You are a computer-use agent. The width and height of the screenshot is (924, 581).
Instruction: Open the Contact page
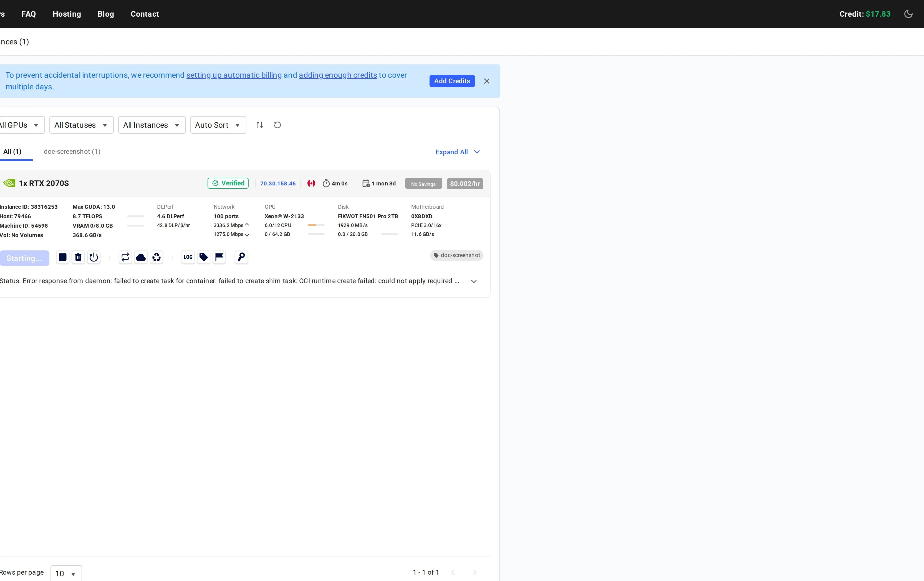click(x=145, y=14)
